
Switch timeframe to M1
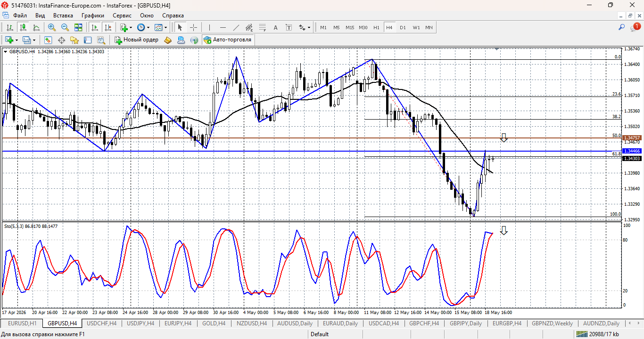click(323, 27)
